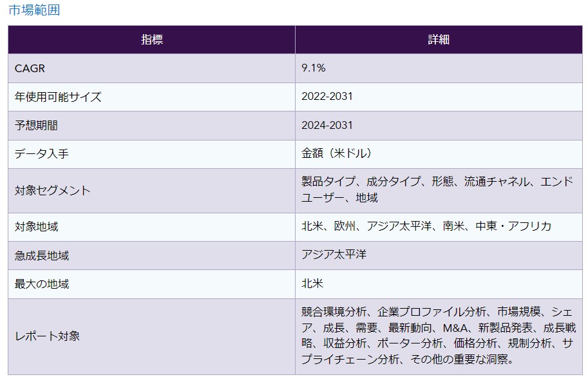
Task: Click the 9.1% value
Action: pyautogui.click(x=314, y=68)
